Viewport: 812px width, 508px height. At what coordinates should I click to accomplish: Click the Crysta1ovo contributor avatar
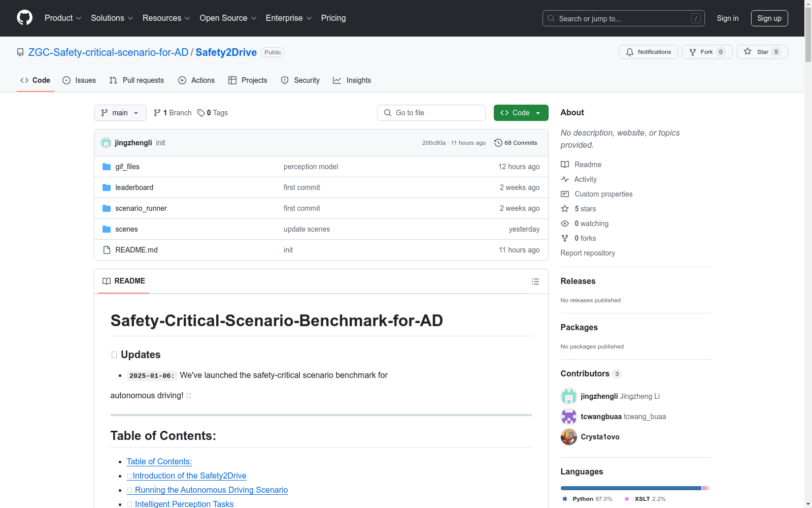point(569,437)
